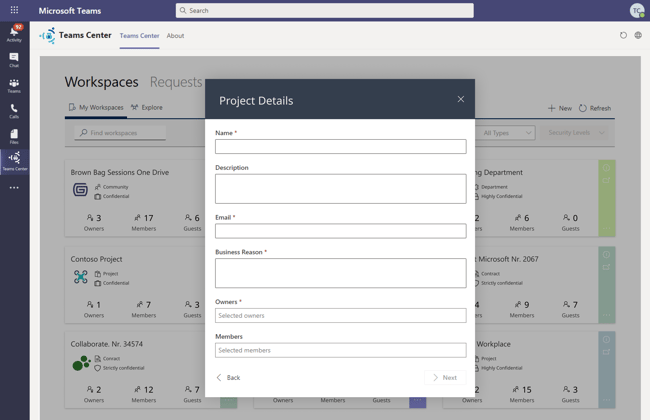
Task: Click open icon on the Department card
Action: tap(606, 180)
